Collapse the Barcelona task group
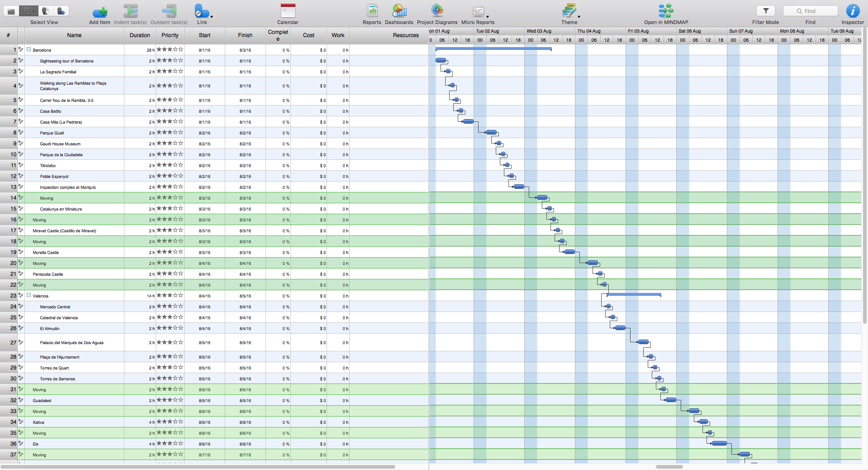The height and width of the screenshot is (470, 868). point(28,50)
